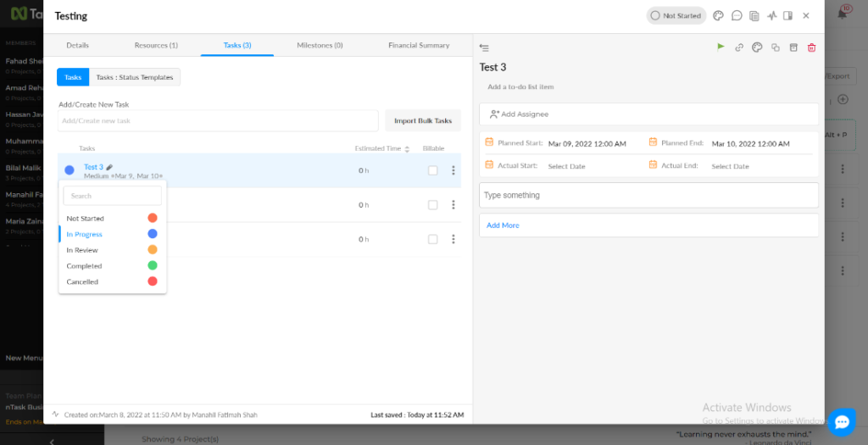Click the copy link icon in task panel
868x445 pixels.
click(739, 47)
